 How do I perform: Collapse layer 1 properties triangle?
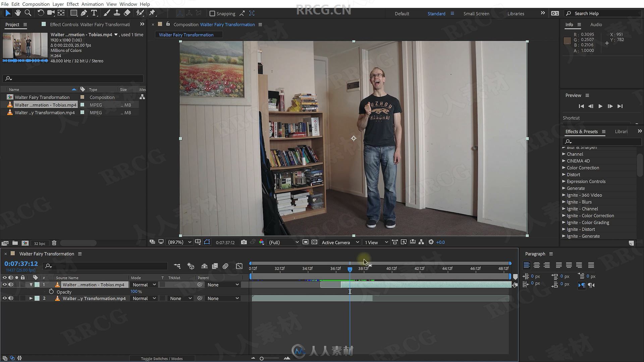click(31, 285)
